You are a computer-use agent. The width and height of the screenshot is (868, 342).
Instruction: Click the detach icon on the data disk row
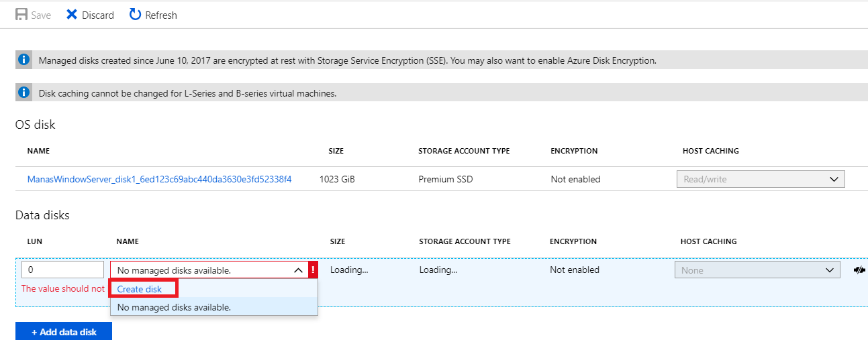[859, 270]
